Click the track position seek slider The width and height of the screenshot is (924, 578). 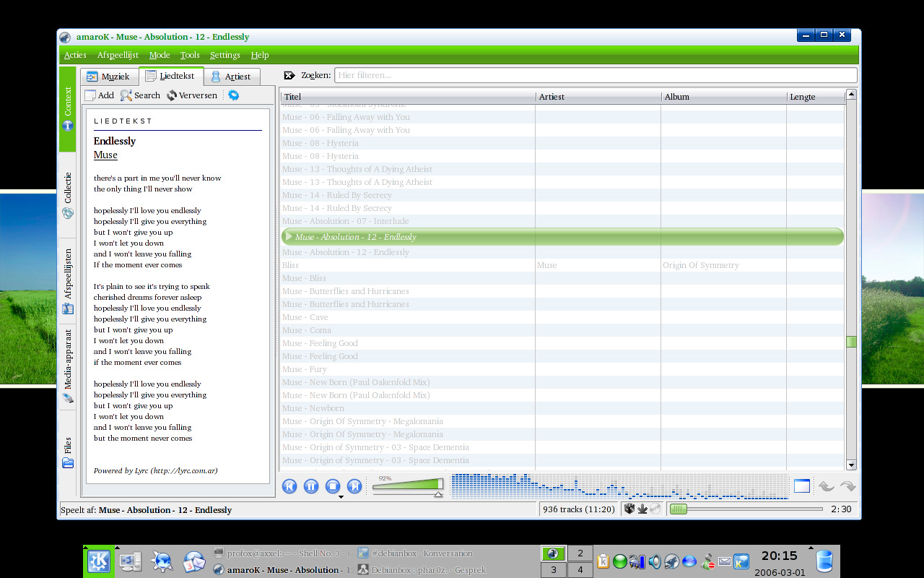coord(746,509)
